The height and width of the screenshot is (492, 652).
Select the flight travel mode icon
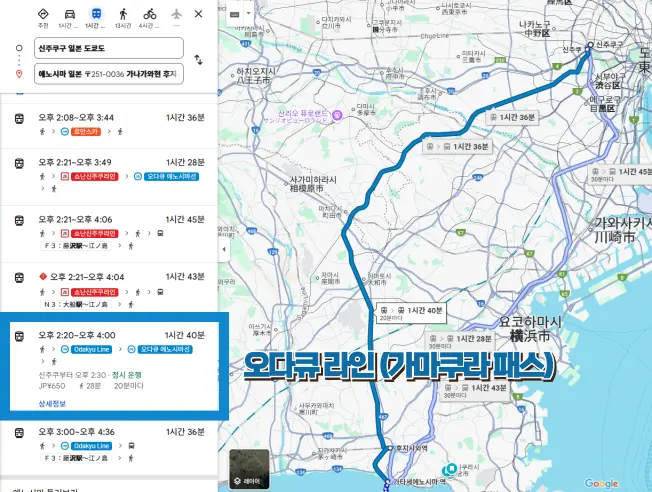click(x=176, y=14)
